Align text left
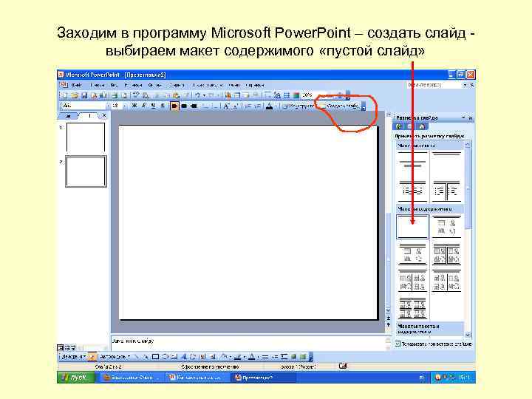The width and height of the screenshot is (532, 399). point(174,106)
